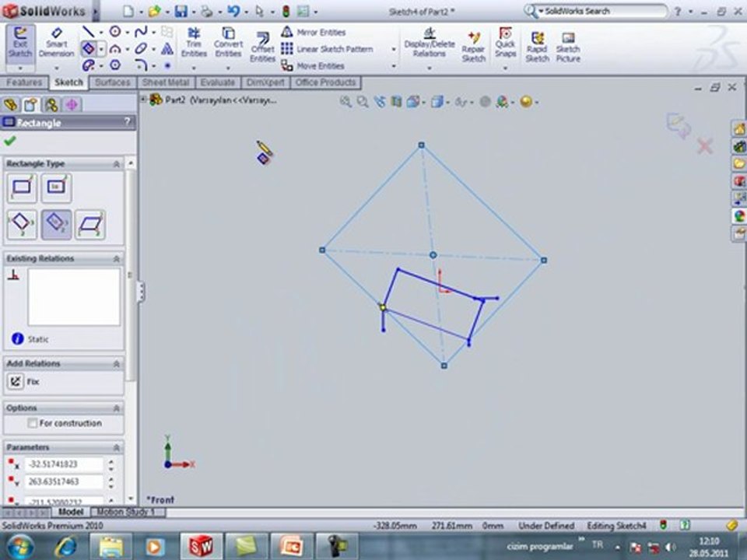This screenshot has width=747, height=560.
Task: Choose the 3 Point Corner Rectangle type
Action: click(22, 224)
